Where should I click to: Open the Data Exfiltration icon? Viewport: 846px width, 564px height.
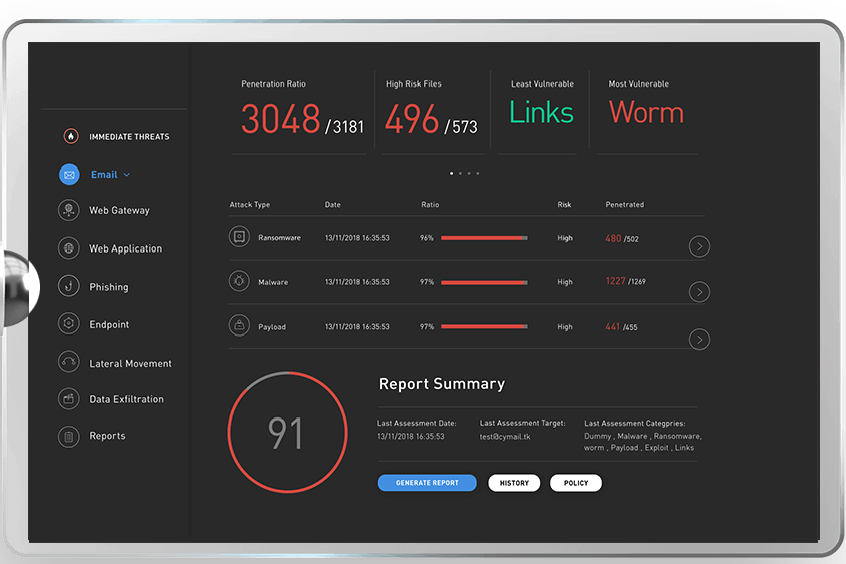tap(69, 399)
